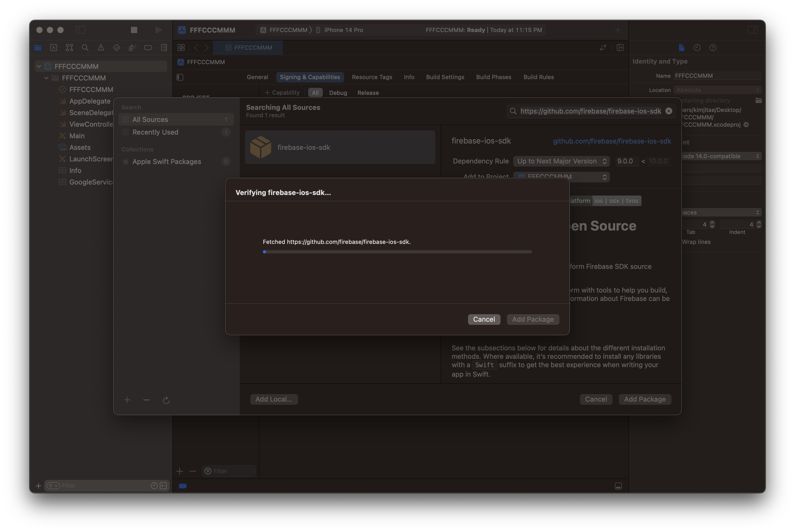The width and height of the screenshot is (795, 532).
Task: Go back in editor history
Action: [196, 48]
